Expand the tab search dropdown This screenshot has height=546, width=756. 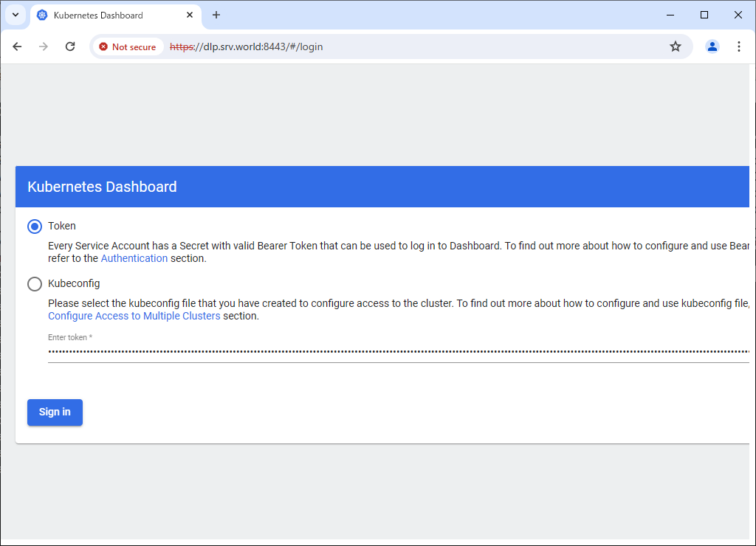click(15, 15)
